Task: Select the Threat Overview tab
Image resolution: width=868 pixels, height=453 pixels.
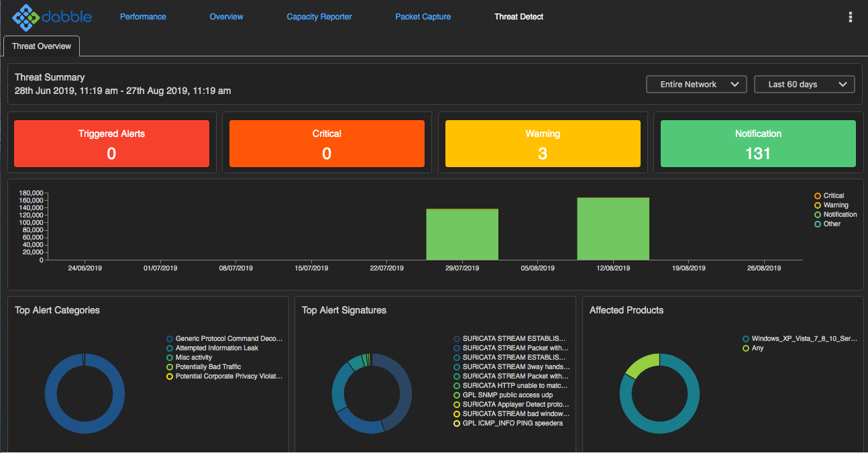Action: pos(42,46)
